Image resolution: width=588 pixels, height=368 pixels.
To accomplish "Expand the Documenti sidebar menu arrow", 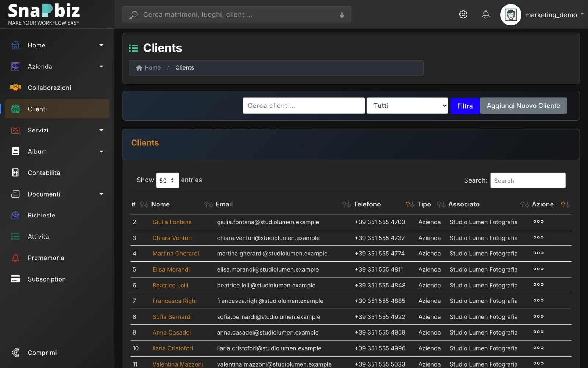I will coord(101,194).
